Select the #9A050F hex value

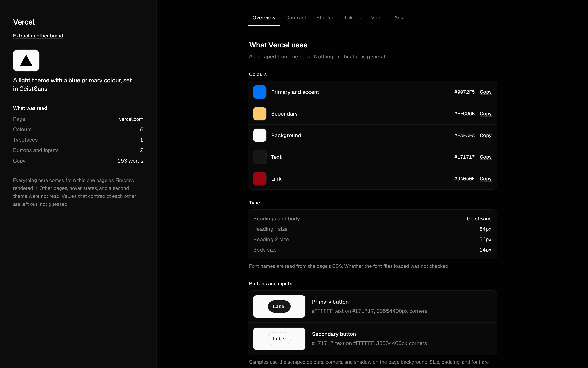(x=464, y=179)
